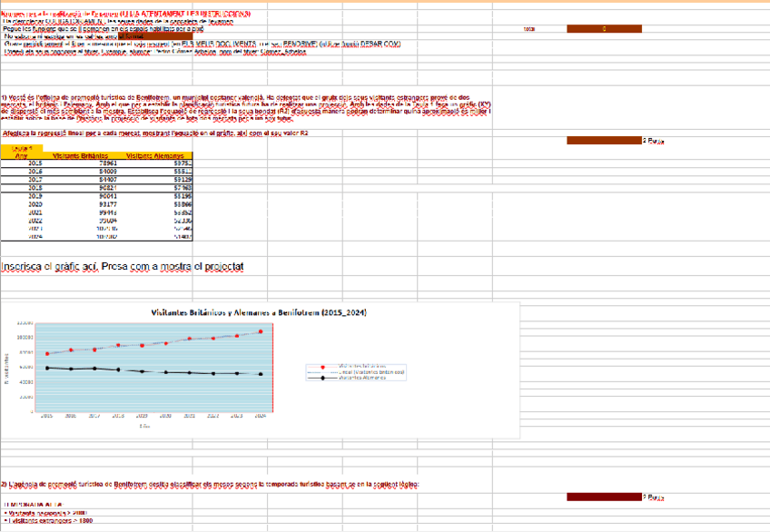Select the dark red score cell near question 2
This screenshot has width=770, height=532.
(604, 497)
